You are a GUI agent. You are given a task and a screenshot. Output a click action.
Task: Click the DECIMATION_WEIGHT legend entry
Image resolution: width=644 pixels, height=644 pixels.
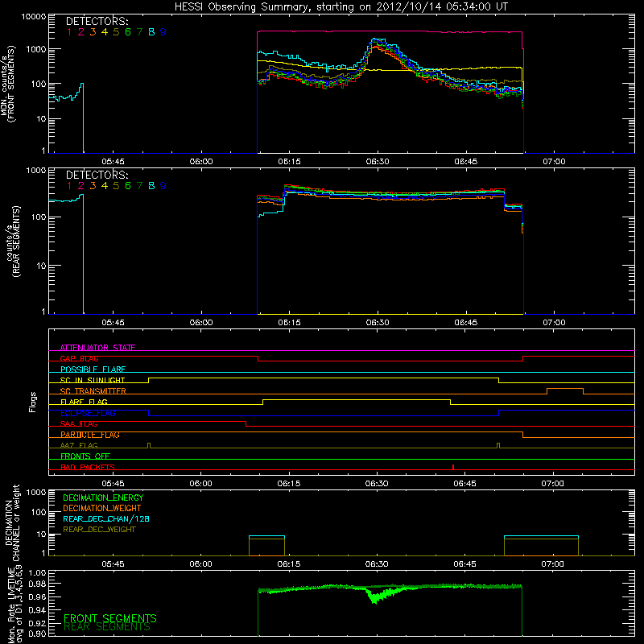(x=102, y=508)
